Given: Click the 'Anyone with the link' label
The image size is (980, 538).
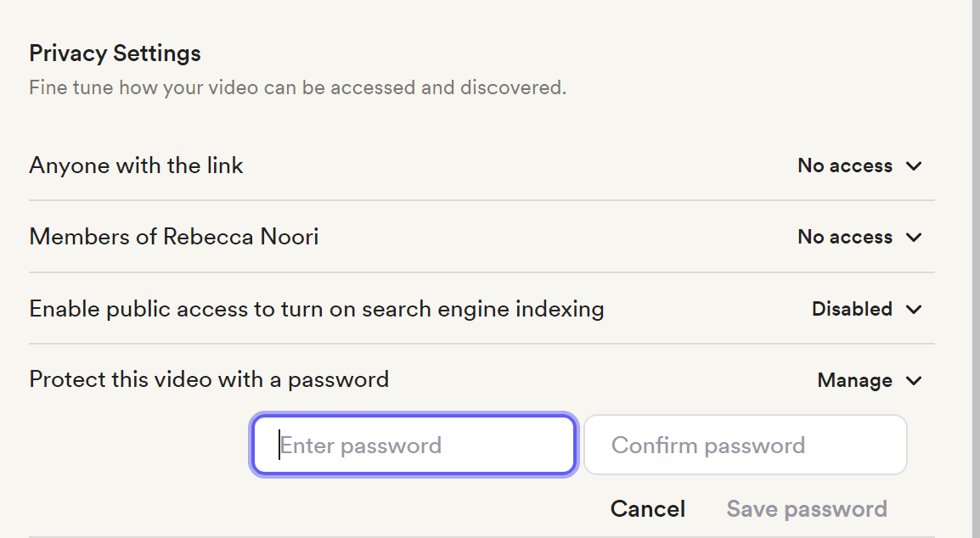Looking at the screenshot, I should 136,165.
